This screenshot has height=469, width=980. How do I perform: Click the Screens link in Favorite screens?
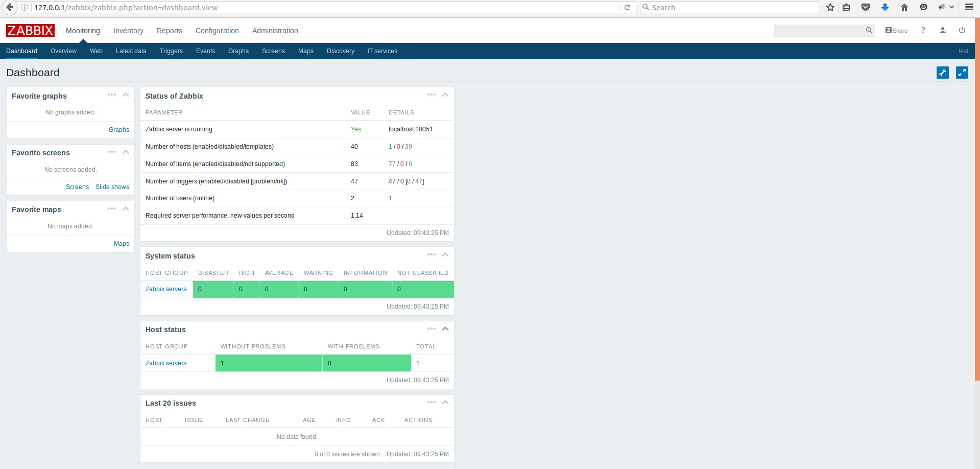tap(77, 187)
